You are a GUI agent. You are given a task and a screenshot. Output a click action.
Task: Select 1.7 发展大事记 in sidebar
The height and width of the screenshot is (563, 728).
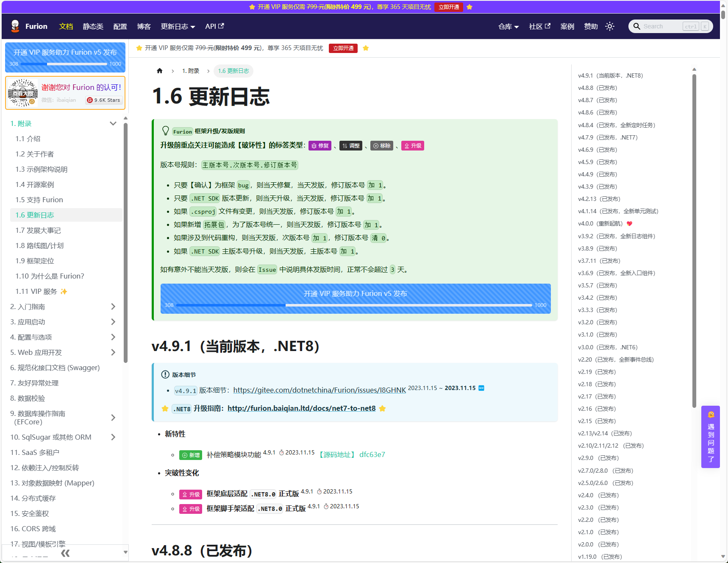pos(38,230)
